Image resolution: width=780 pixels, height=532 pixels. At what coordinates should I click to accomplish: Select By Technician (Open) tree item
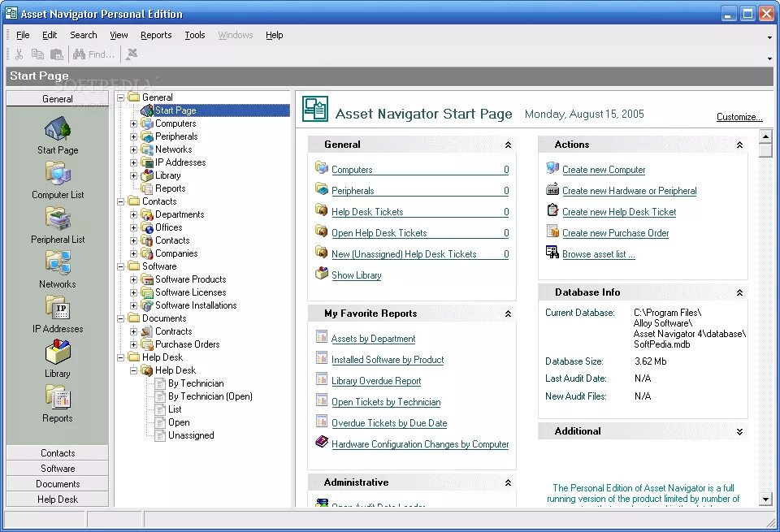pyautogui.click(x=210, y=396)
